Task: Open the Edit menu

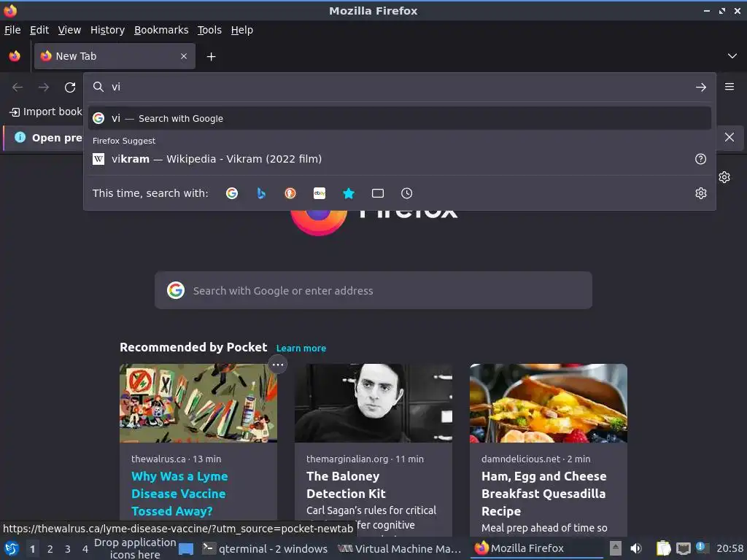Action: pos(39,30)
